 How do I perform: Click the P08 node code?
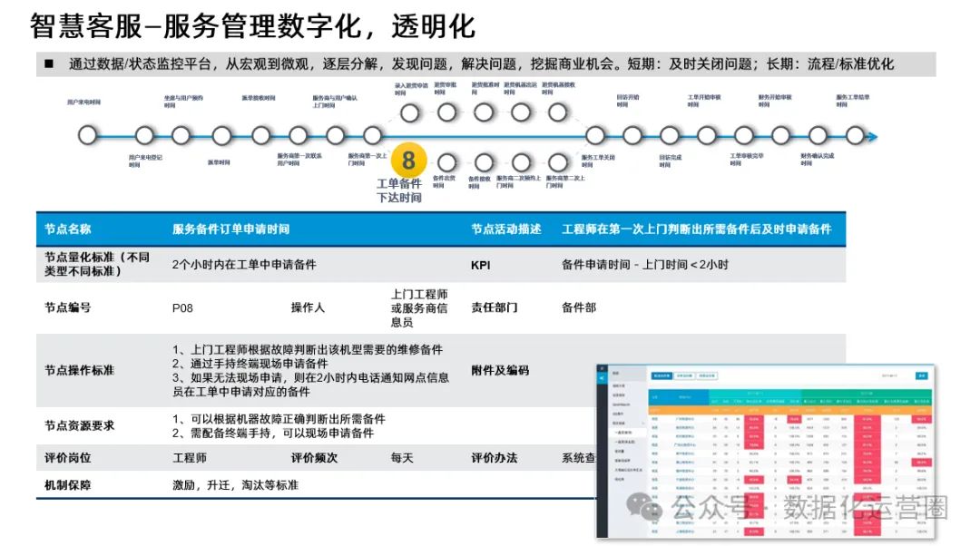(x=182, y=308)
